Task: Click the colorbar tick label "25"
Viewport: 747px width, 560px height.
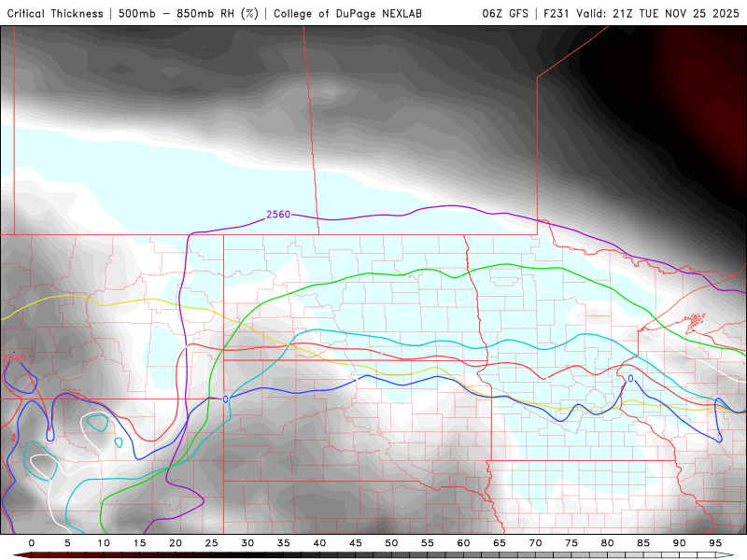Action: (x=212, y=543)
